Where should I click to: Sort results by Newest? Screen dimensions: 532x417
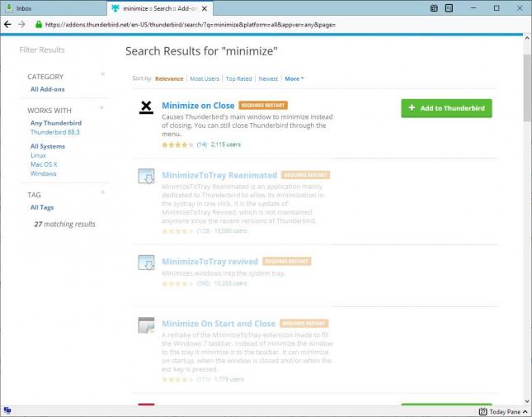coord(268,78)
